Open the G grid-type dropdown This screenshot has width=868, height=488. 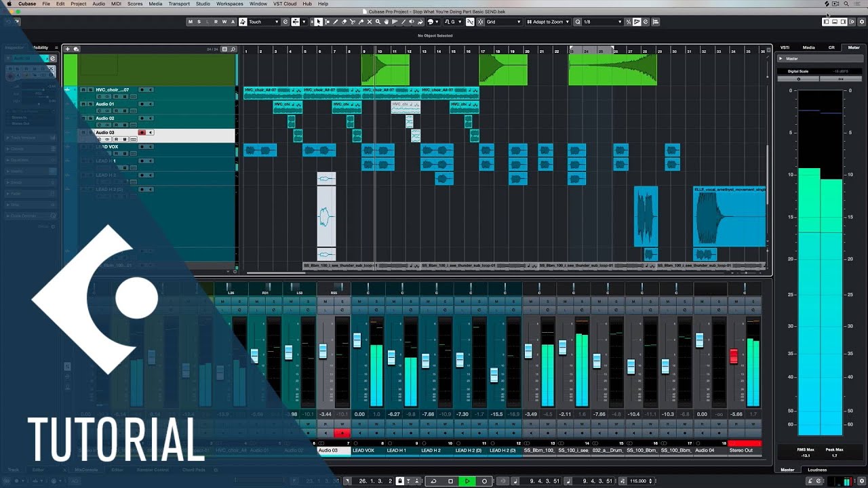coord(453,22)
